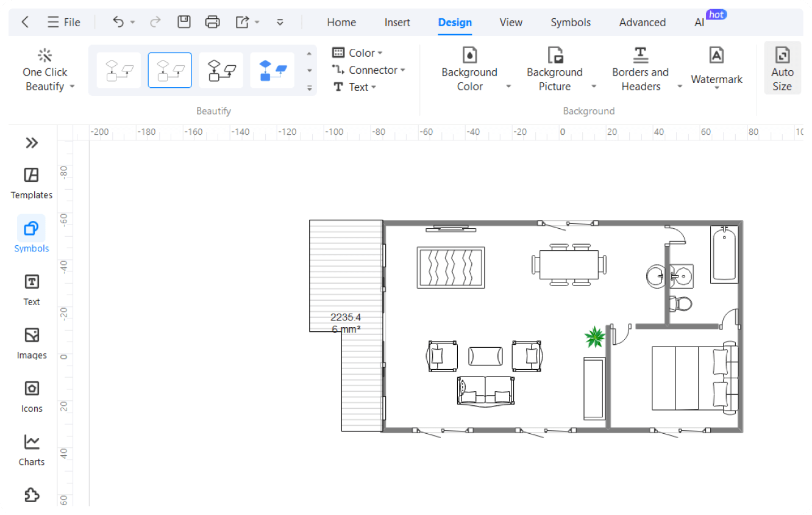The width and height of the screenshot is (812, 515).
Task: Open the One Click Beautify dropdown arrow
Action: (72, 87)
